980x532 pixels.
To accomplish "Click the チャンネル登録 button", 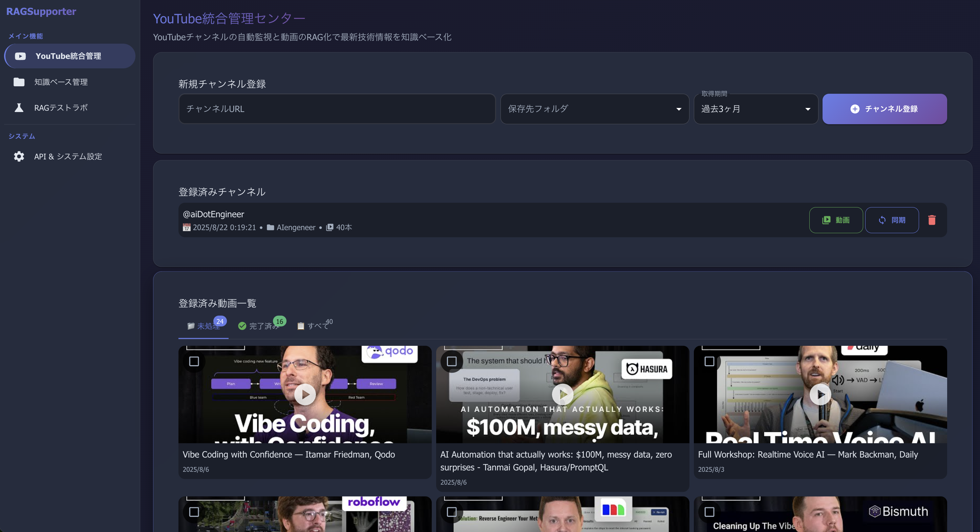I will point(885,109).
